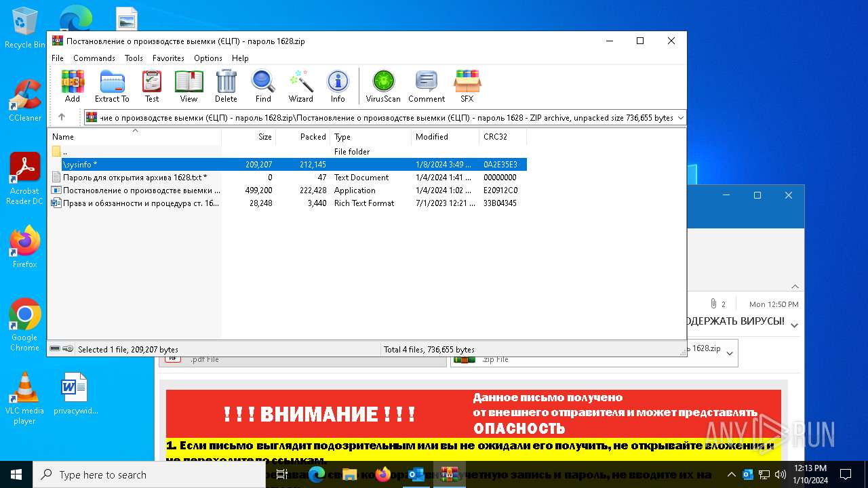Switch to Outlook in taskbar
Image resolution: width=868 pixels, height=488 pixels.
point(416,474)
